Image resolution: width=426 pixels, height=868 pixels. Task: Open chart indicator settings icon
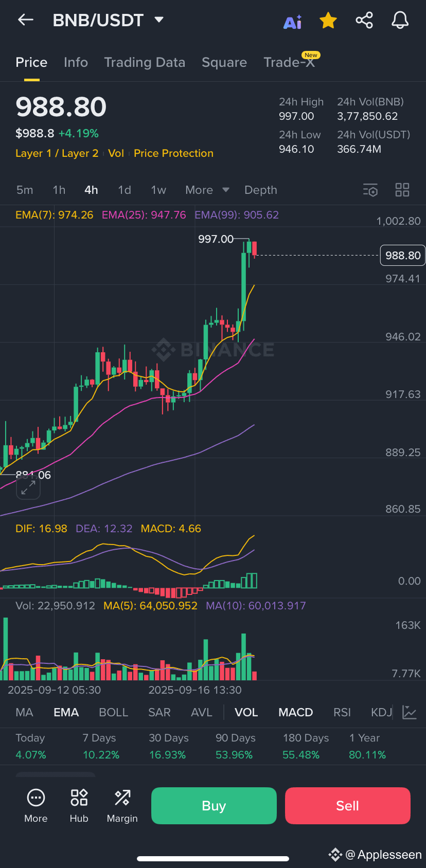[370, 190]
